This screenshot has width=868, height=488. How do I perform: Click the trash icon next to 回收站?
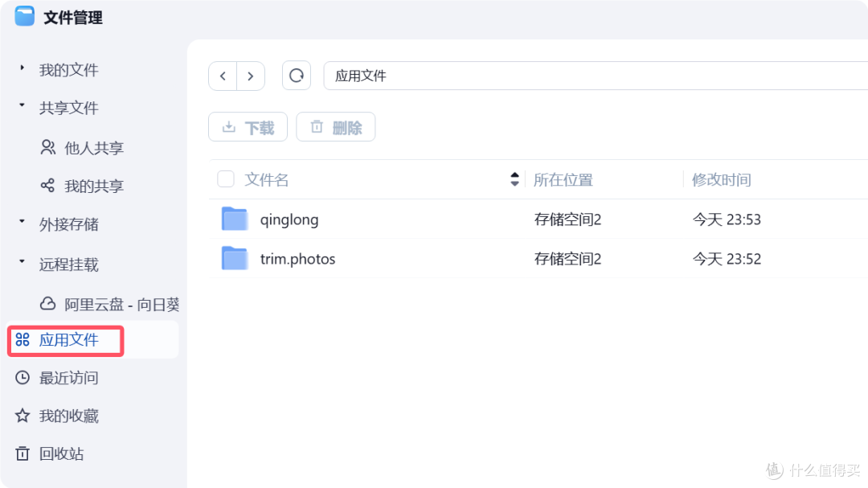pyautogui.click(x=23, y=453)
